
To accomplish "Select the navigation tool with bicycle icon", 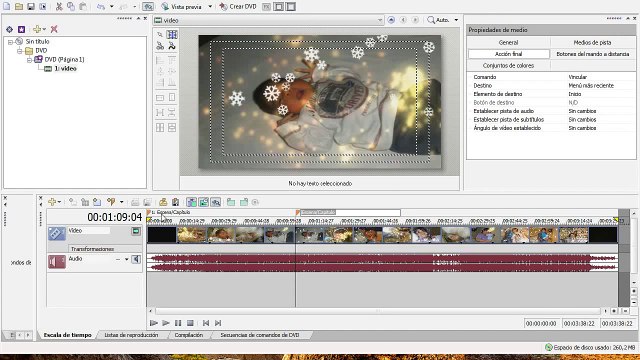I will tap(160, 46).
